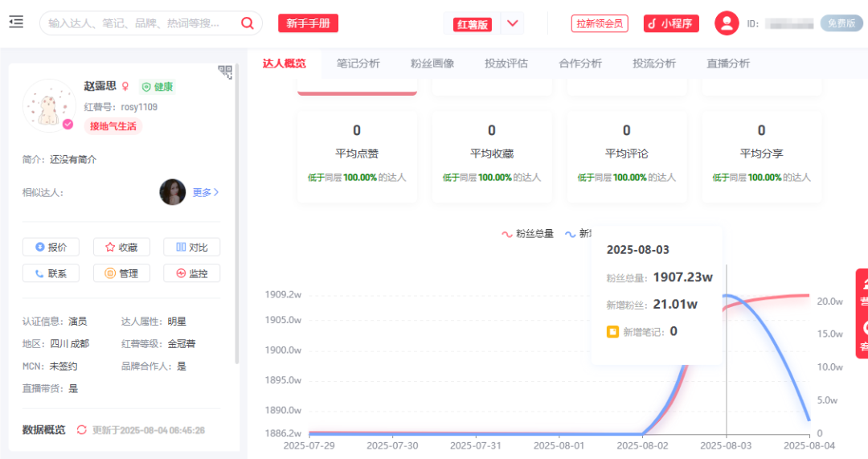This screenshot has height=459, width=868.
Task: Switch to 粉丝画像 tab
Action: (x=432, y=64)
